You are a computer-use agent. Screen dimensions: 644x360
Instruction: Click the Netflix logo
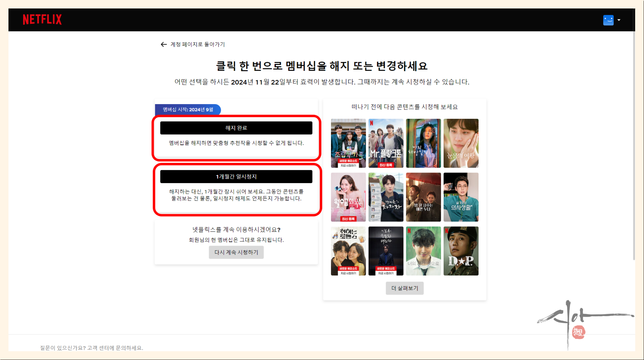coord(42,19)
